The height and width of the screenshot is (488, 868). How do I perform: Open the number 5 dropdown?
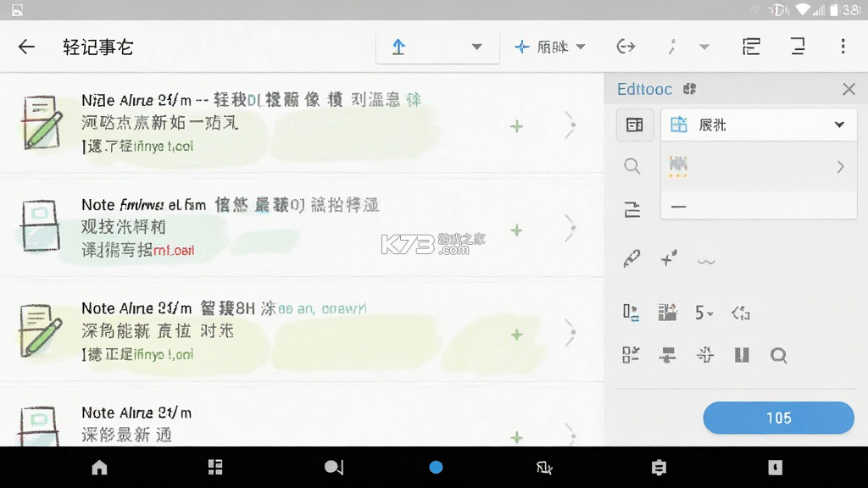[704, 313]
